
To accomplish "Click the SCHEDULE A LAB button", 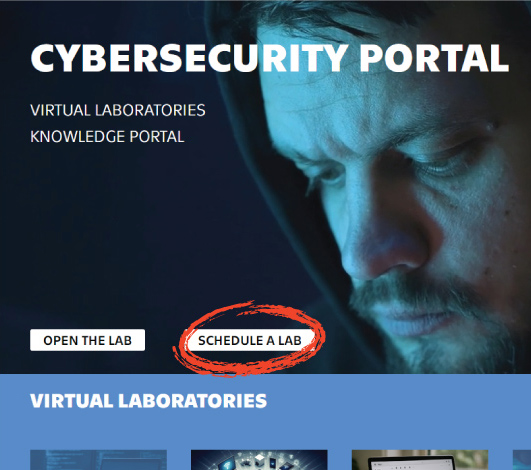I will pyautogui.click(x=250, y=340).
